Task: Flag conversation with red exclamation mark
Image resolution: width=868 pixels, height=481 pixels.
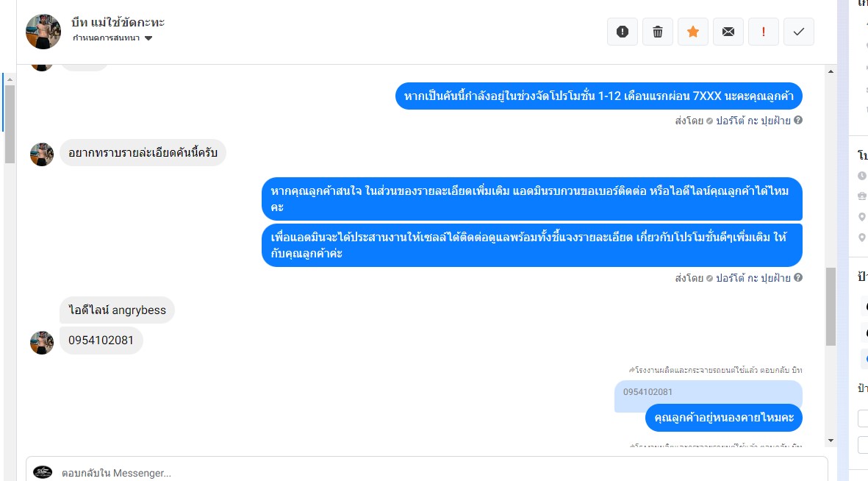Action: pyautogui.click(x=764, y=32)
